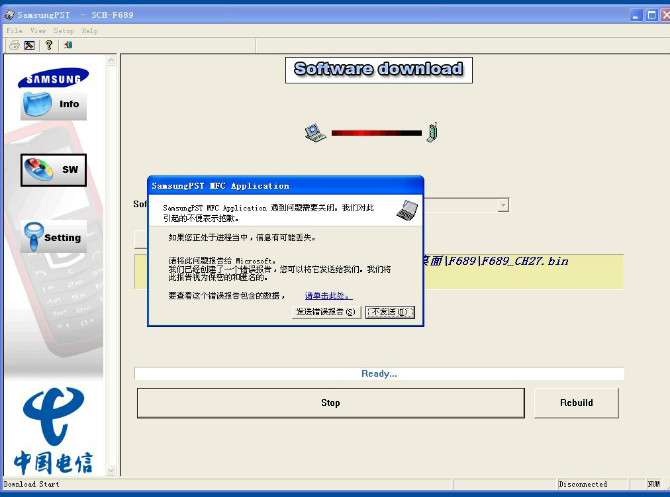
Task: Open the Help menu
Action: (90, 31)
